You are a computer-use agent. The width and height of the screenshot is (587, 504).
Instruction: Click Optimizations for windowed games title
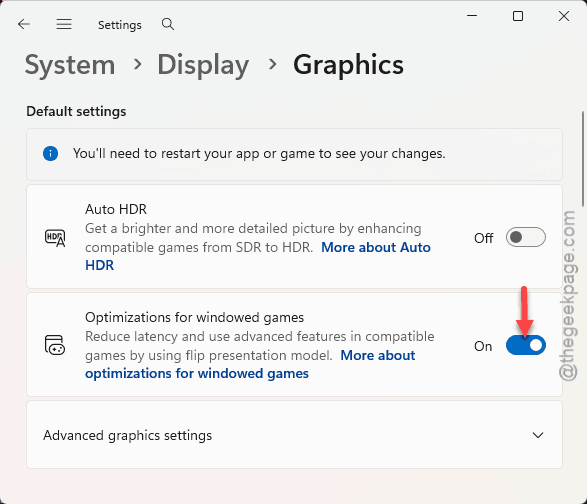pos(194,318)
